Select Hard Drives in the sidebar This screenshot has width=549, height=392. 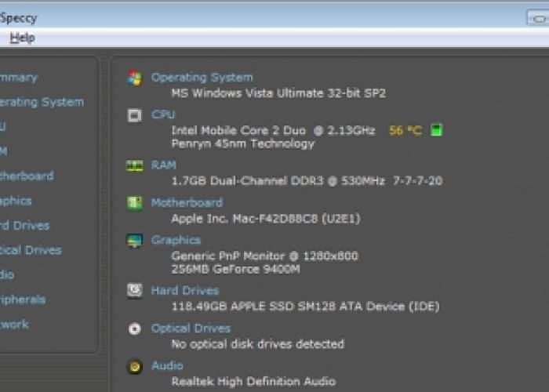coord(25,226)
